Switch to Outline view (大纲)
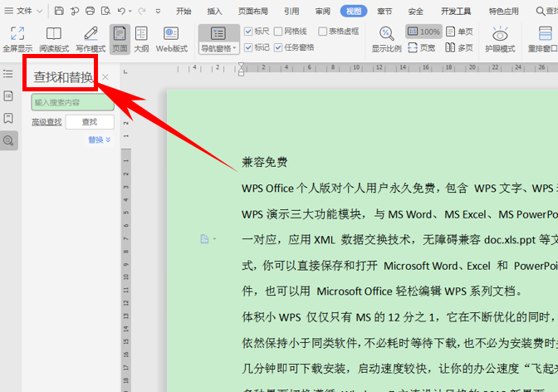This screenshot has width=558, height=392. pyautogui.click(x=141, y=40)
